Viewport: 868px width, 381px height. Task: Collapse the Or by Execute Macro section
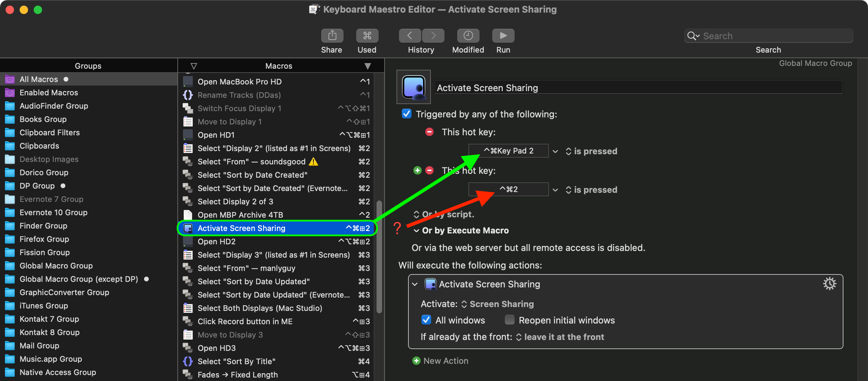pyautogui.click(x=416, y=231)
